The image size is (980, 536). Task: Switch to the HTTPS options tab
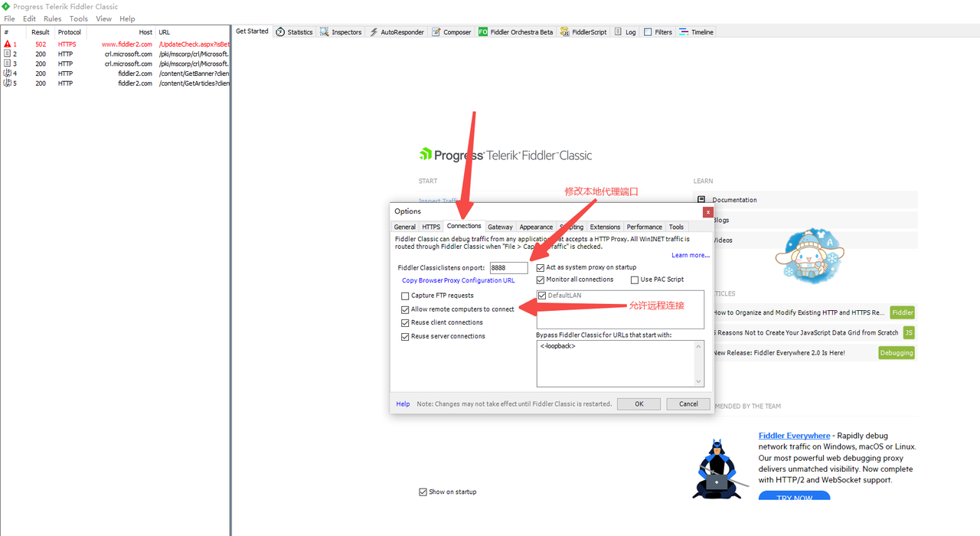[431, 227]
